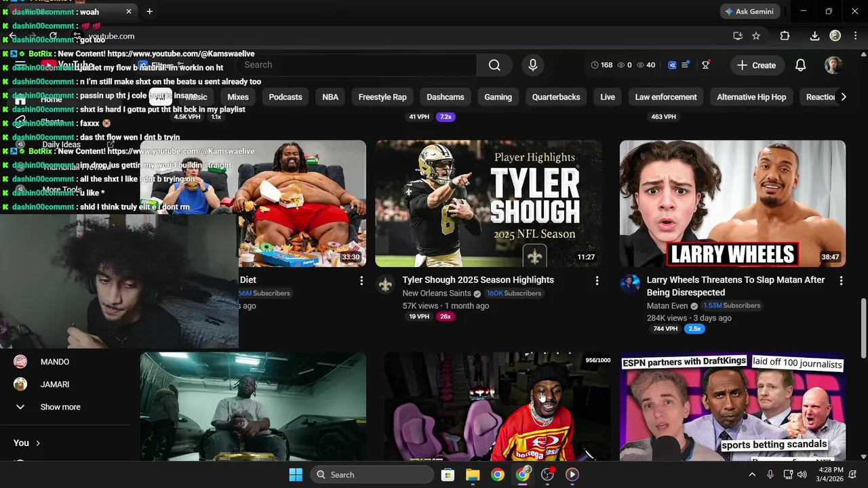The image size is (868, 488).
Task: Click the YouTube search input field
Action: click(356, 65)
